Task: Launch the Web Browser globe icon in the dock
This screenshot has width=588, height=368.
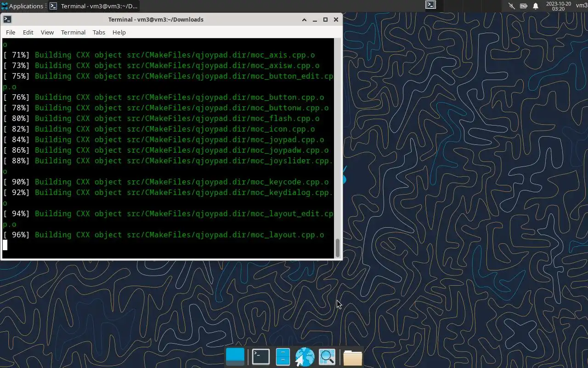Action: pyautogui.click(x=305, y=357)
